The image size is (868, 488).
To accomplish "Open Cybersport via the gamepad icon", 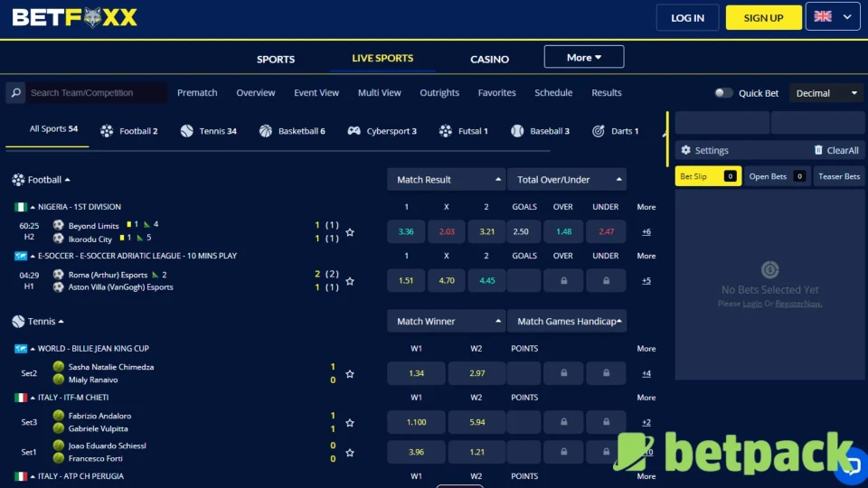I will click(354, 131).
